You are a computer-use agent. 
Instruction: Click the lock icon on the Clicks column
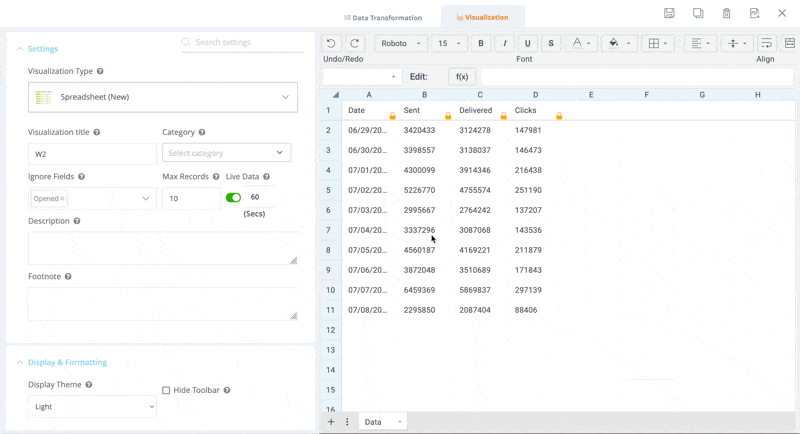click(x=559, y=116)
